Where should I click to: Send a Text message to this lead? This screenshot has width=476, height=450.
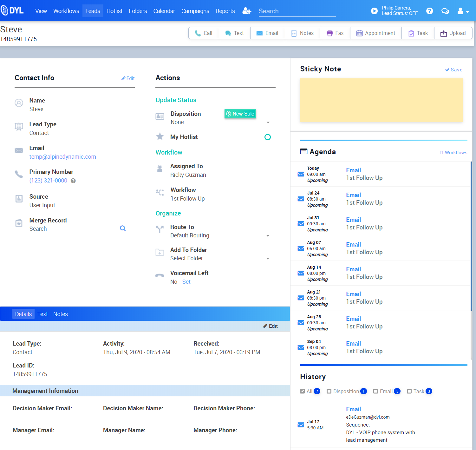pyautogui.click(x=234, y=33)
